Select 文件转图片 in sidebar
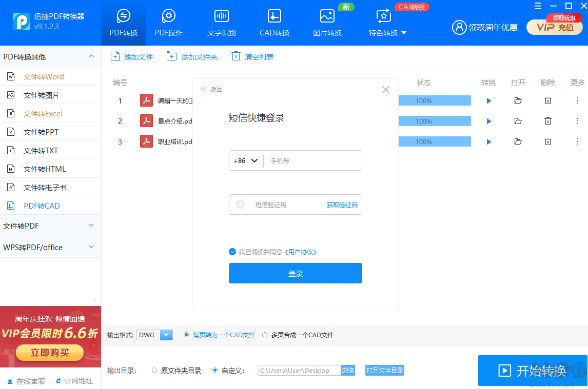588x389 pixels. tap(50, 95)
